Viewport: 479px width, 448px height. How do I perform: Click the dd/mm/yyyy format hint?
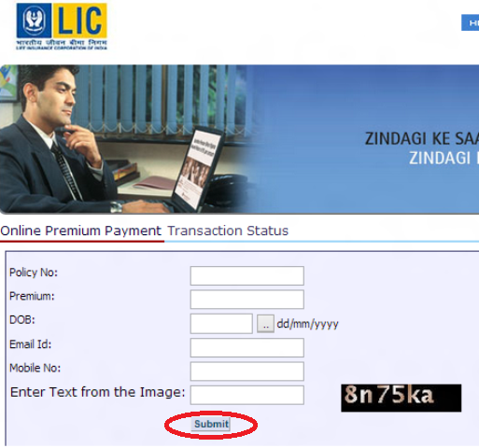click(x=307, y=324)
